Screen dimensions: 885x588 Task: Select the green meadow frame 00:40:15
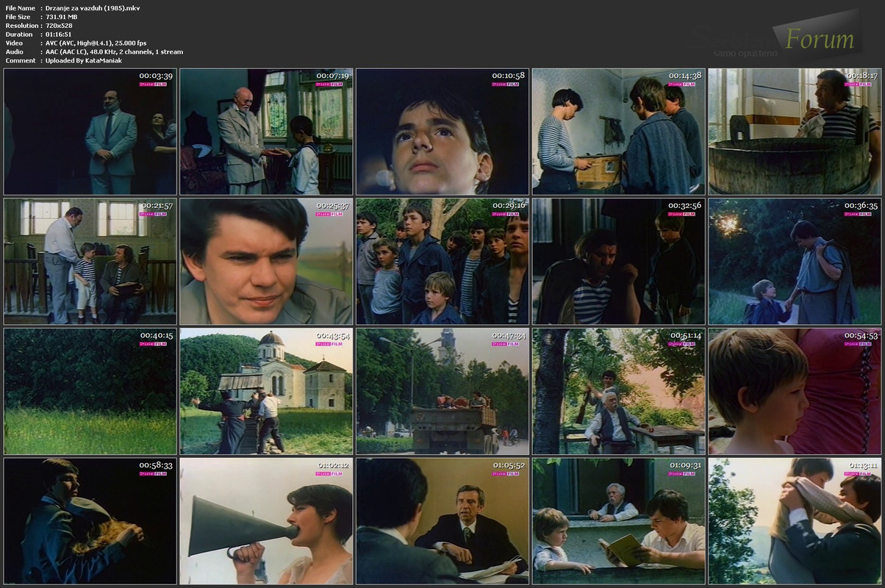click(90, 391)
